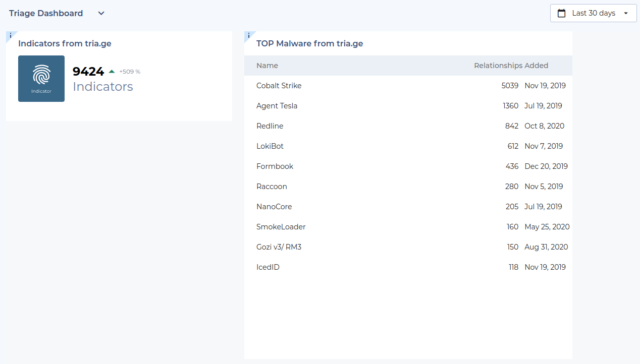
Task: Click the 205 relationships value
Action: click(x=512, y=207)
